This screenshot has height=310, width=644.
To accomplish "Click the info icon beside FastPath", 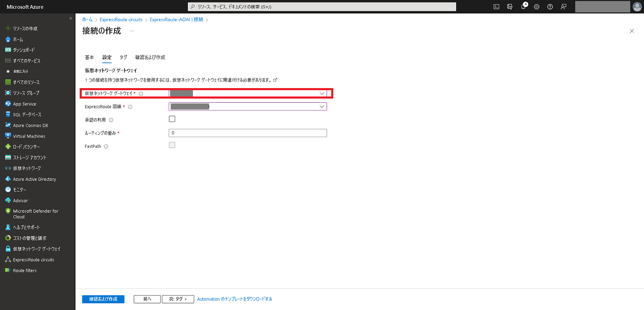I will tap(106, 146).
